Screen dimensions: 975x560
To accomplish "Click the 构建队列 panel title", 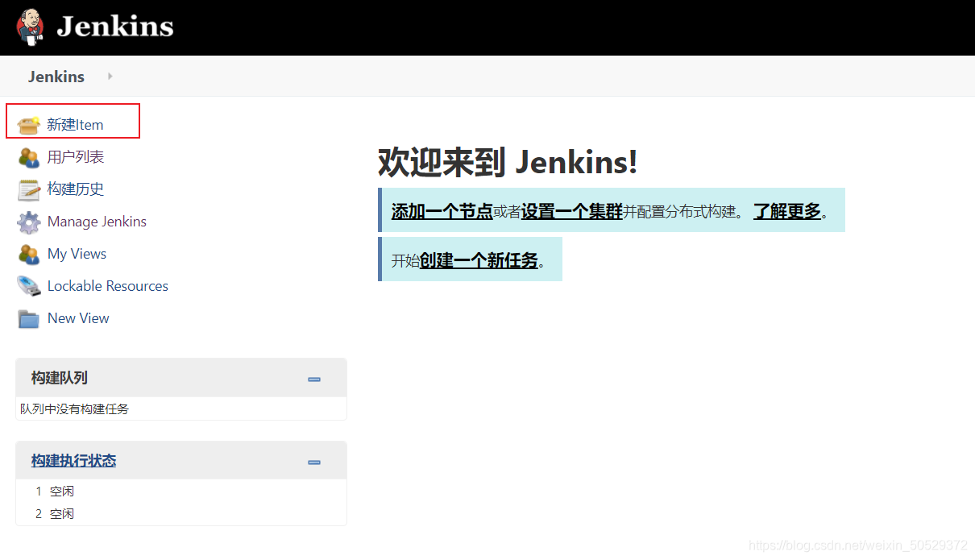I will tap(60, 378).
